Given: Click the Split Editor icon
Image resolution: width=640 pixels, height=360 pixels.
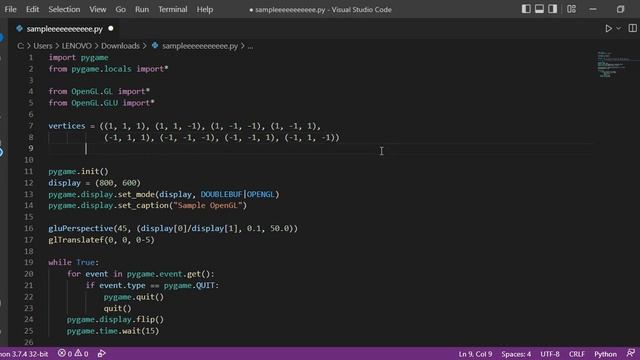Looking at the screenshot, I should 632,28.
